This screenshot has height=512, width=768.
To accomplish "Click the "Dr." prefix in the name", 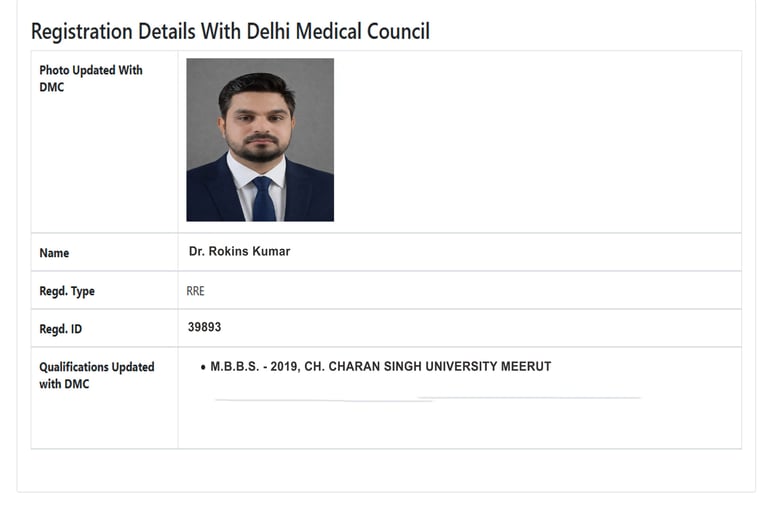I will [196, 251].
